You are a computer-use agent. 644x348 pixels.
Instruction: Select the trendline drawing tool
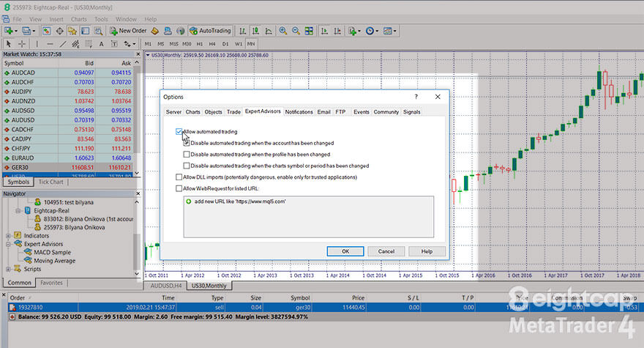pyautogui.click(x=62, y=44)
